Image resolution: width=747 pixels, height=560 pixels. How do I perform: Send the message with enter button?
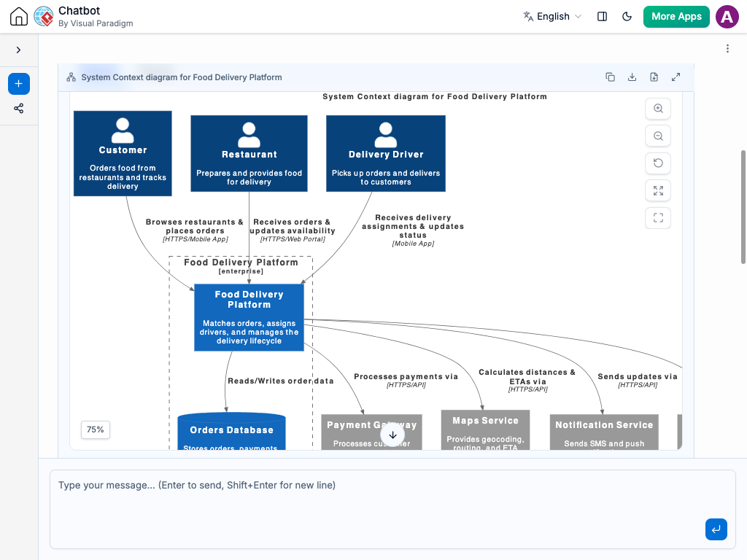[x=716, y=529]
